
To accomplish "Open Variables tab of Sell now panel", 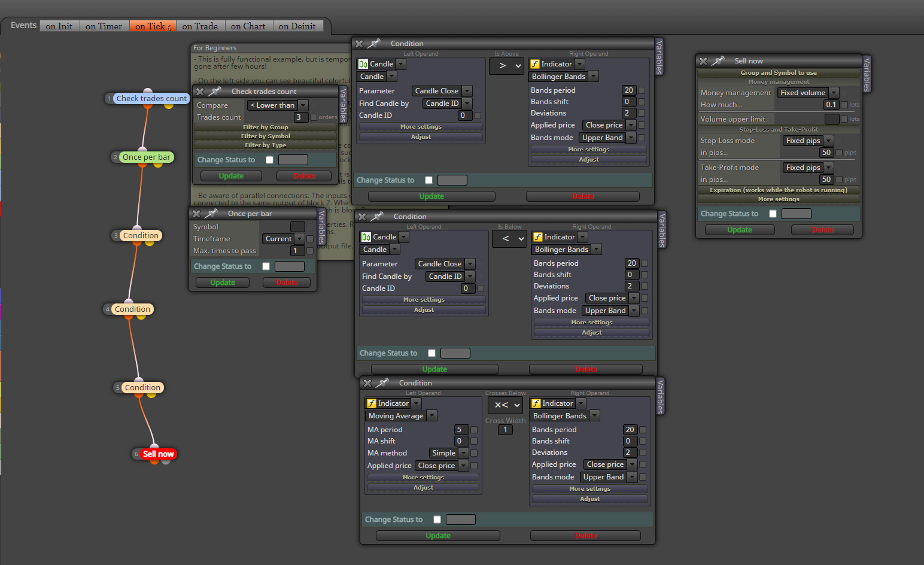I will (867, 74).
